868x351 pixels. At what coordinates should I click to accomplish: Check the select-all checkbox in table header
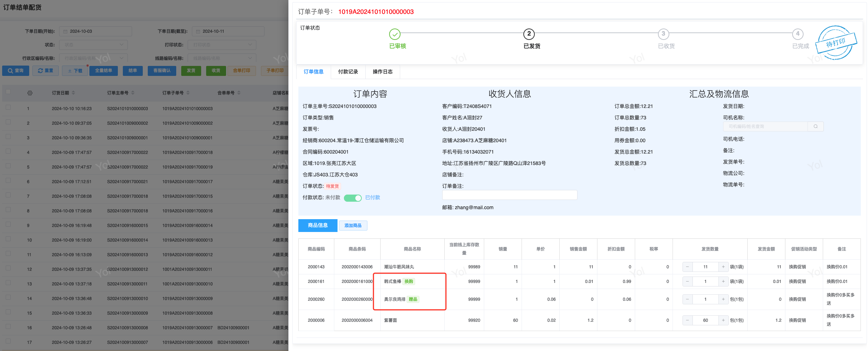click(8, 92)
